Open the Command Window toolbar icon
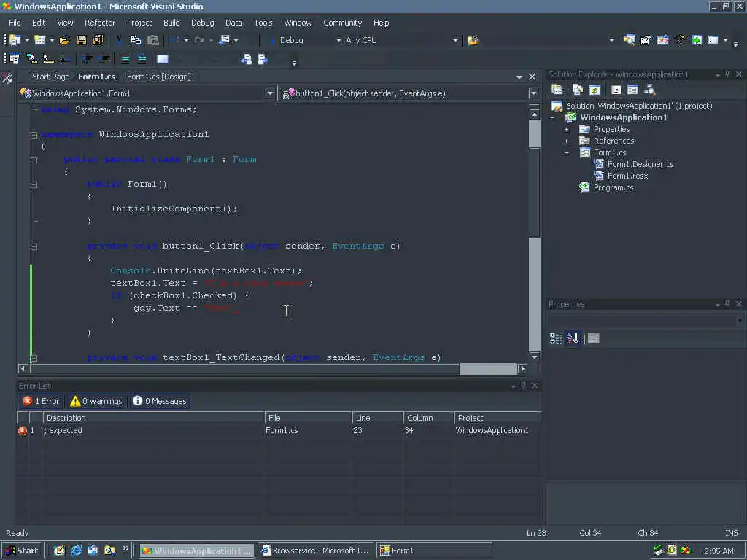The width and height of the screenshot is (747, 560). click(x=713, y=41)
